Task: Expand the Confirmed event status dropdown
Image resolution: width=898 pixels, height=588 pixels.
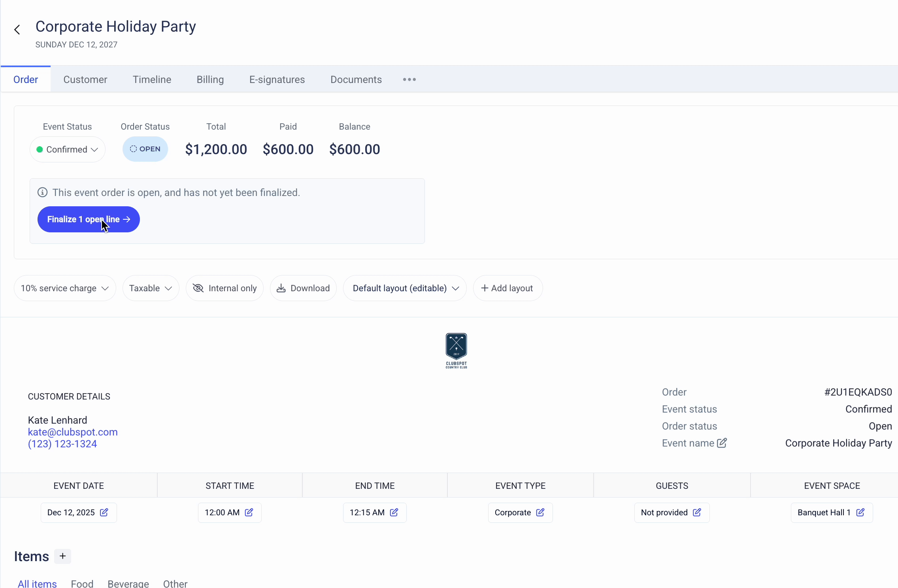Action: point(67,149)
